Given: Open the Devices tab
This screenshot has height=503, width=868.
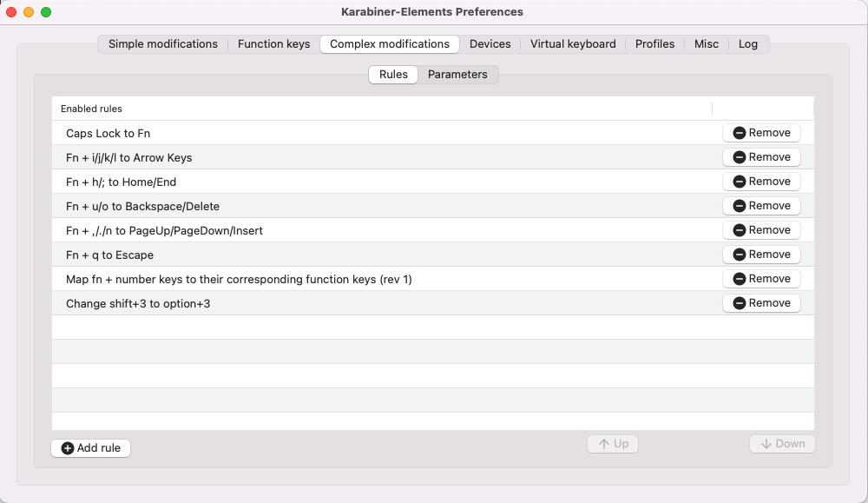Looking at the screenshot, I should [x=490, y=43].
